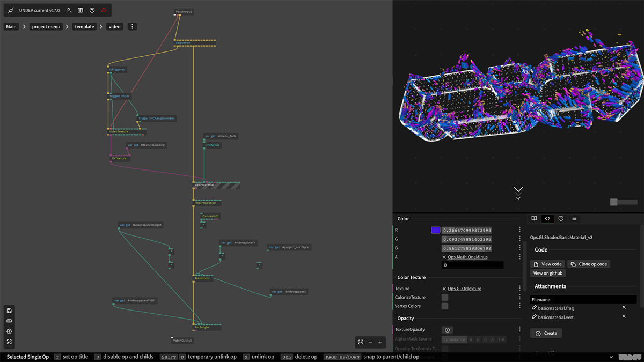Expand the canvas double-chevron below the renderer
This screenshot has width=644, height=362.
pyautogui.click(x=518, y=190)
